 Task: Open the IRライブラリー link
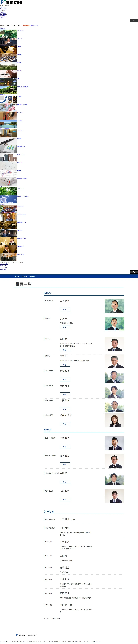(x=21, y=154)
